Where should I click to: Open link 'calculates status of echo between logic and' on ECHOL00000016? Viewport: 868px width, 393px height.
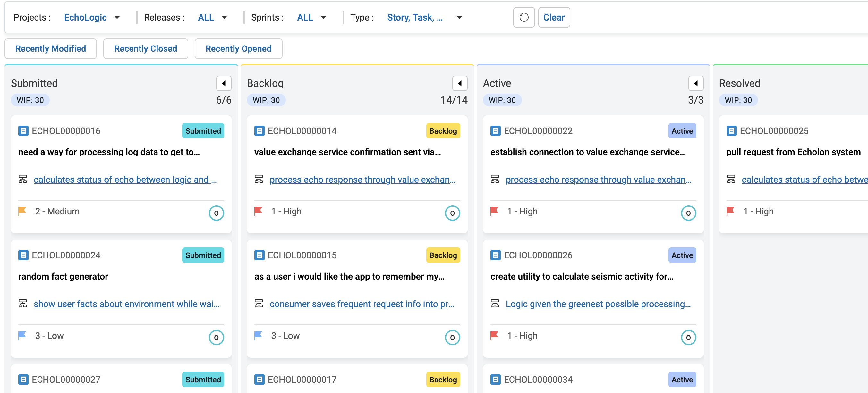click(x=125, y=179)
